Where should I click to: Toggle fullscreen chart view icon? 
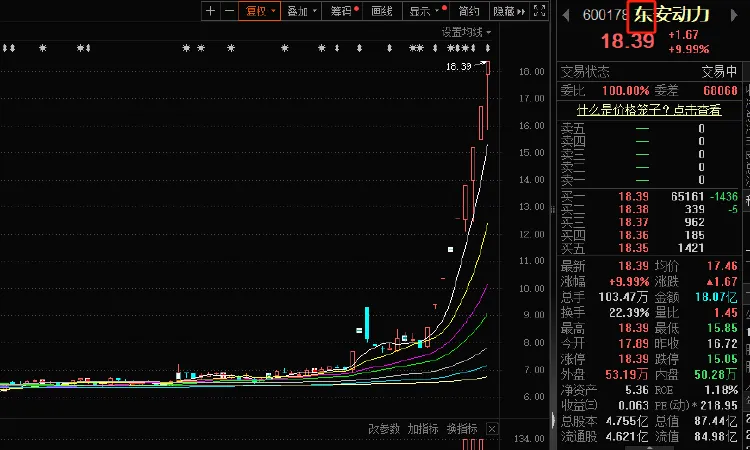pyautogui.click(x=540, y=12)
